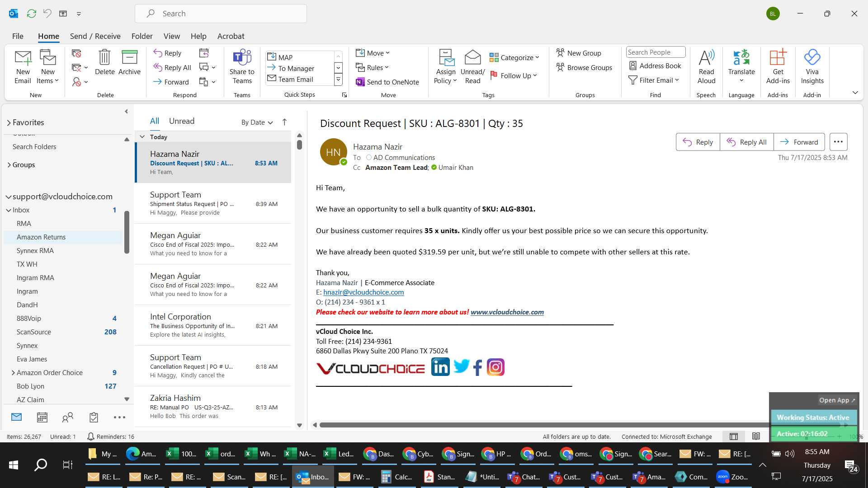Open the Move dropdown
The width and height of the screenshot is (868, 488).
point(373,53)
